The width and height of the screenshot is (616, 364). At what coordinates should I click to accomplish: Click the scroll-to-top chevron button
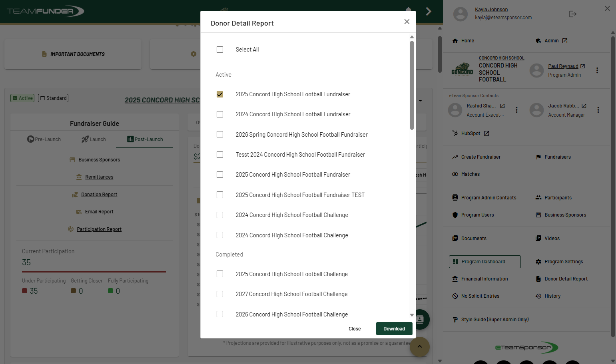click(x=420, y=347)
